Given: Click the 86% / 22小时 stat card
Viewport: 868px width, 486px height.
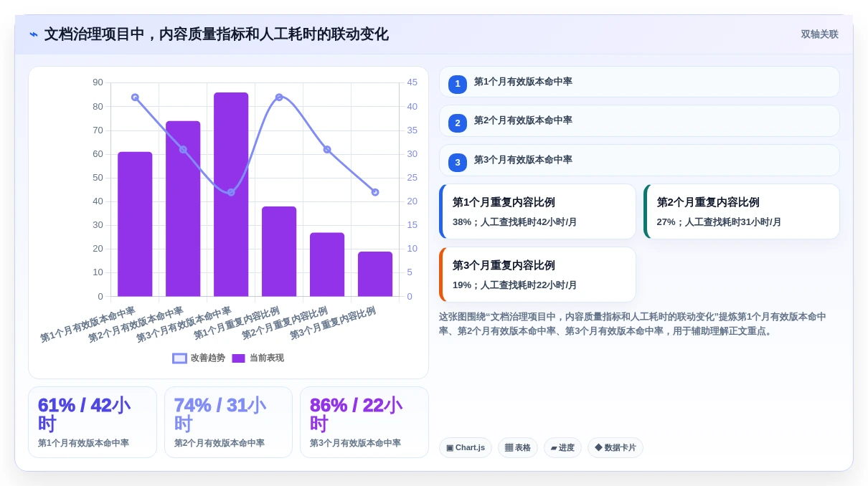Looking at the screenshot, I should click(x=364, y=422).
